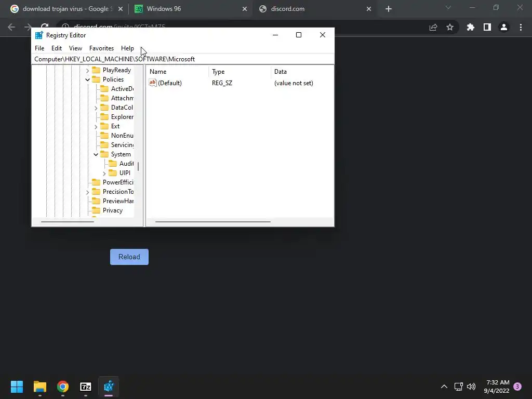Viewport: 532px width, 399px height.
Task: Open File Explorer from taskbar
Action: point(39,387)
